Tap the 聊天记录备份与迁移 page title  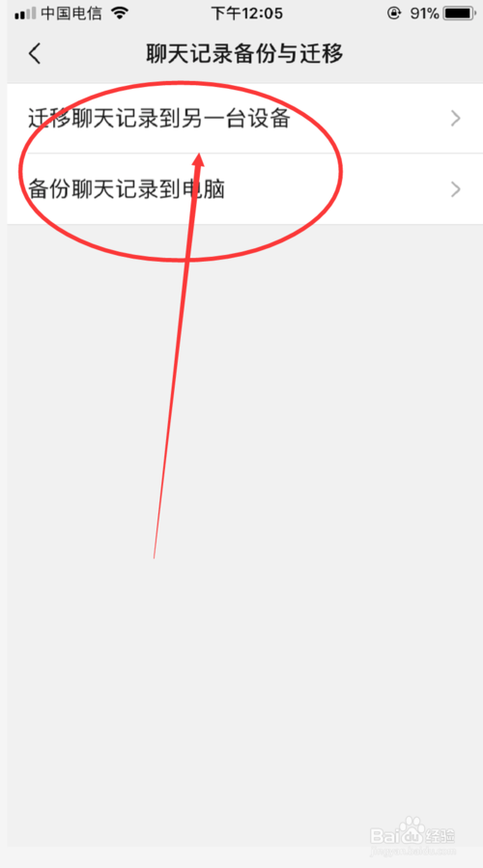[244, 54]
